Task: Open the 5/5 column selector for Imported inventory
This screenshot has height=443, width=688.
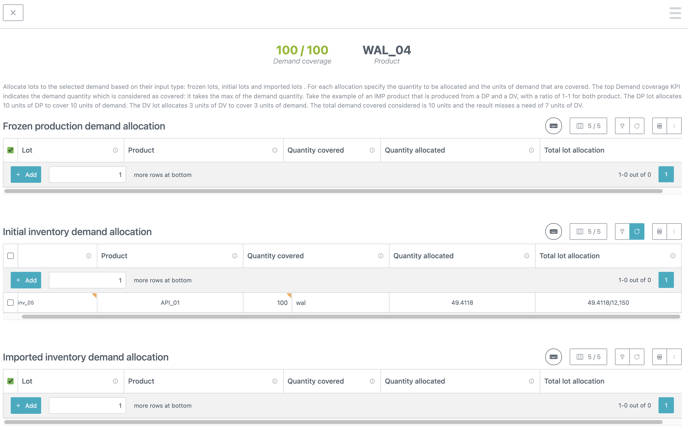Action: click(588, 357)
